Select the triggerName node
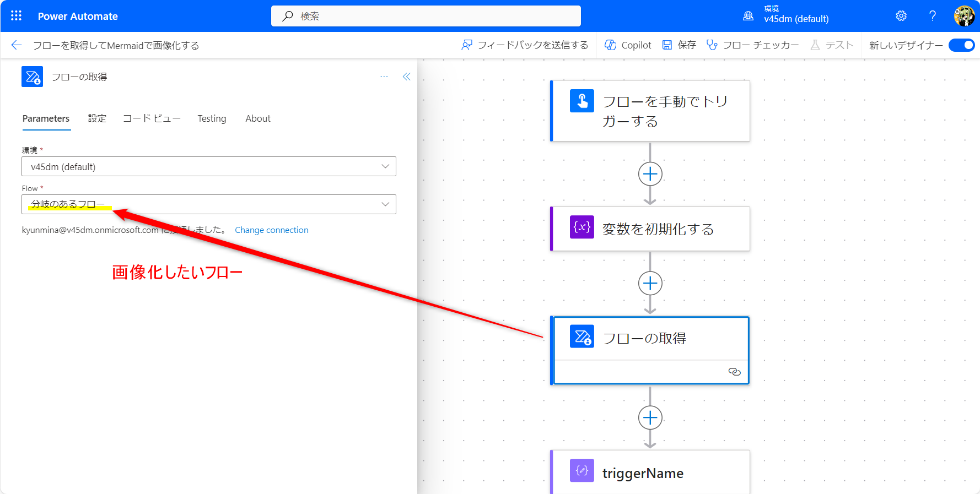Screen dimensions: 980x494 click(x=651, y=472)
